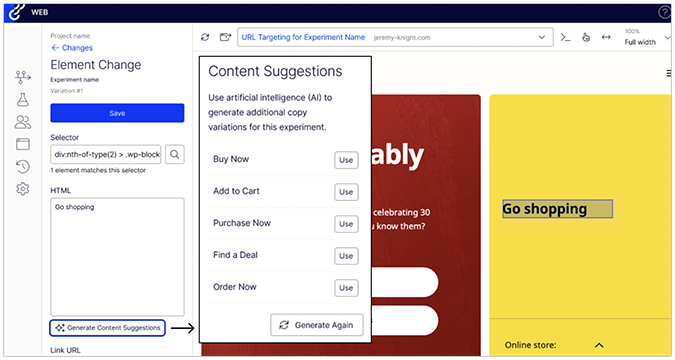Go back to Changes

[72, 48]
